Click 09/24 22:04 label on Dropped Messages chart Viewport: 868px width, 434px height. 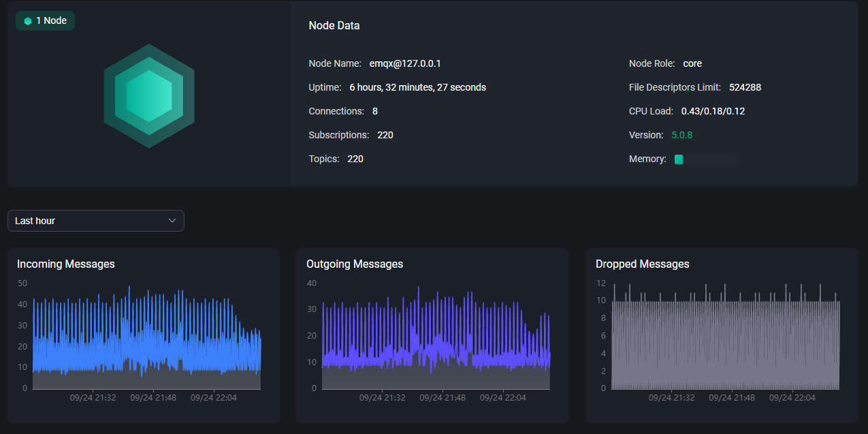(x=792, y=398)
